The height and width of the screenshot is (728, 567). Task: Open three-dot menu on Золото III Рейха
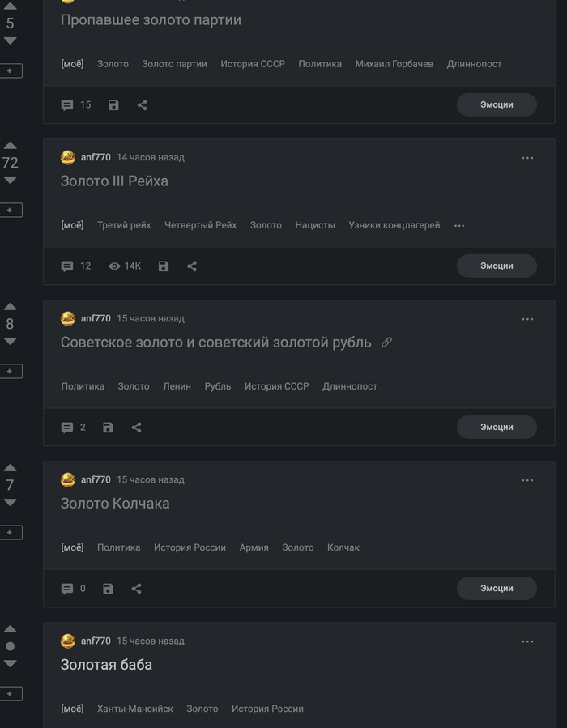point(527,158)
